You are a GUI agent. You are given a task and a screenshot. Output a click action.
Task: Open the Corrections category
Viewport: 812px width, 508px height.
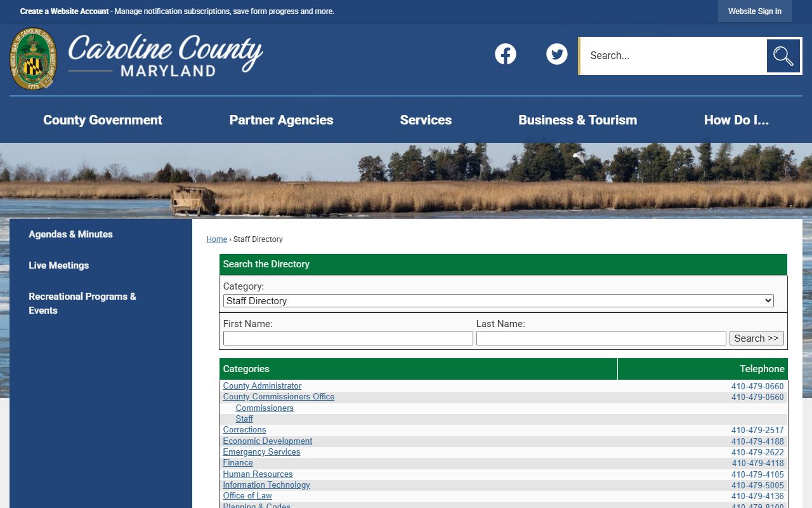click(244, 430)
